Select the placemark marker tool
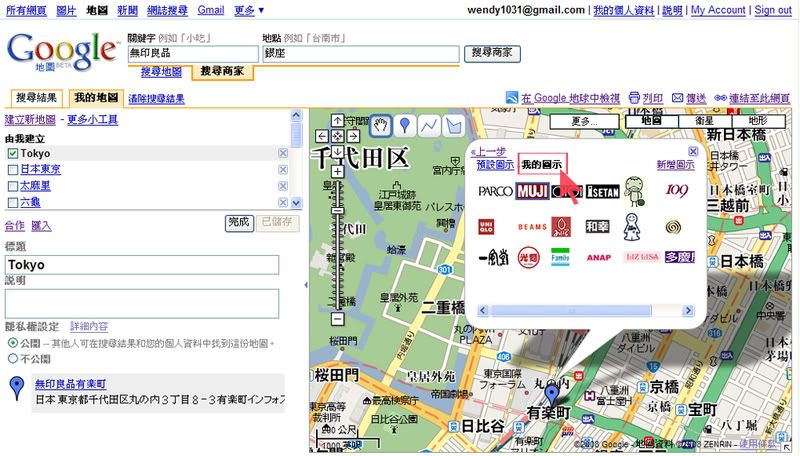The image size is (800, 456). click(x=405, y=125)
